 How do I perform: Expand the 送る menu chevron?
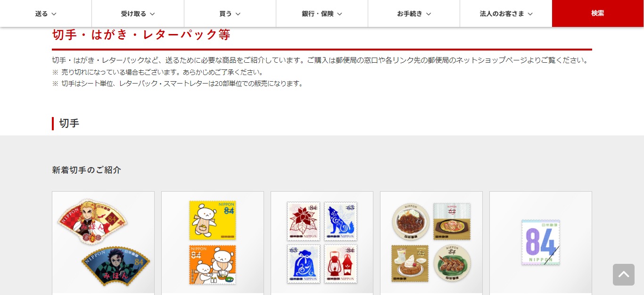pyautogui.click(x=54, y=14)
